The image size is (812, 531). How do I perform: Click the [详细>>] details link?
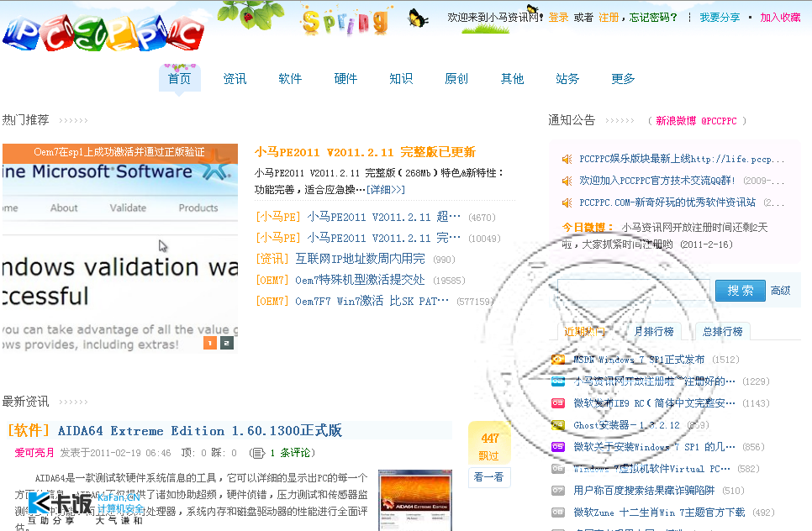(386, 189)
